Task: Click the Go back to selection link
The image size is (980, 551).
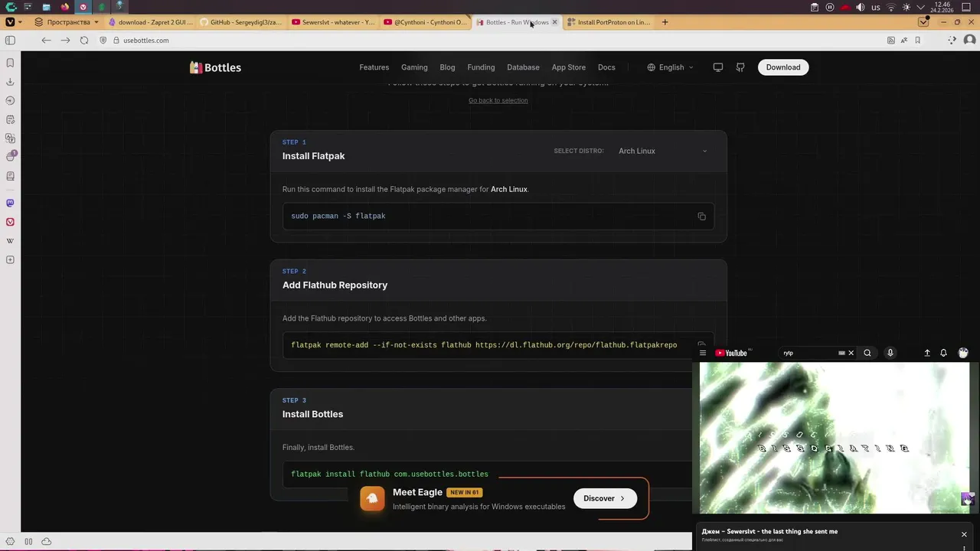Action: [x=498, y=100]
